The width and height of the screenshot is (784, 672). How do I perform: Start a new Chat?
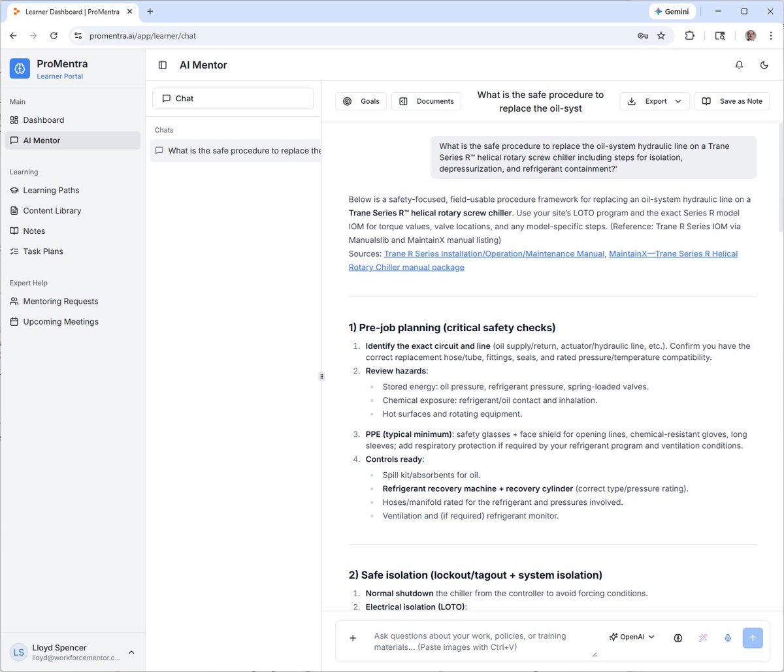pos(233,99)
